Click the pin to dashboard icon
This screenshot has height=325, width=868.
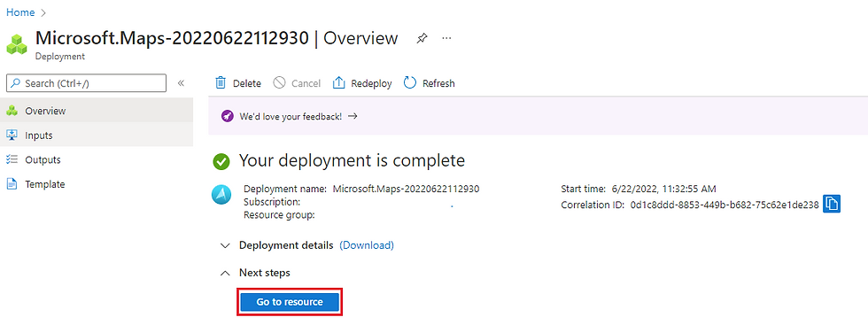[x=422, y=39]
